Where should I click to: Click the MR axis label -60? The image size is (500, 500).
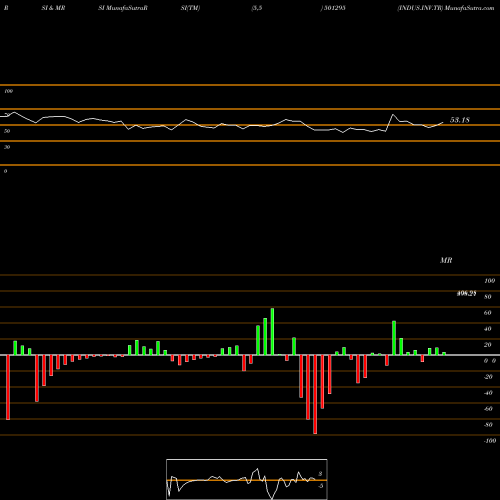[488, 409]
